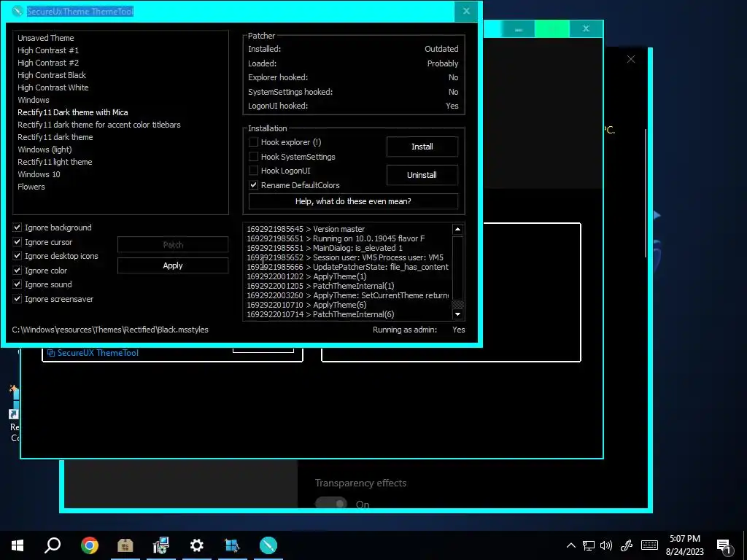
Task: Click the Apply button
Action: pos(173,265)
